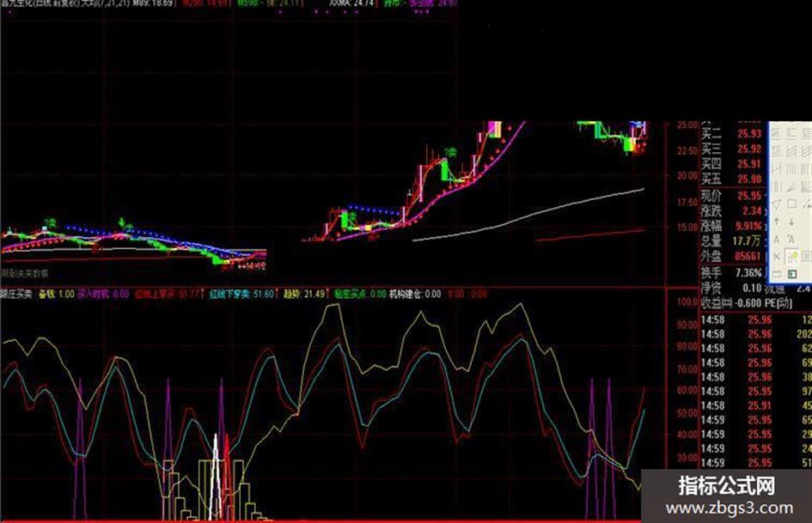The width and height of the screenshot is (812, 523).
Task: Click the first icon in the palette's top row
Action: (x=776, y=133)
